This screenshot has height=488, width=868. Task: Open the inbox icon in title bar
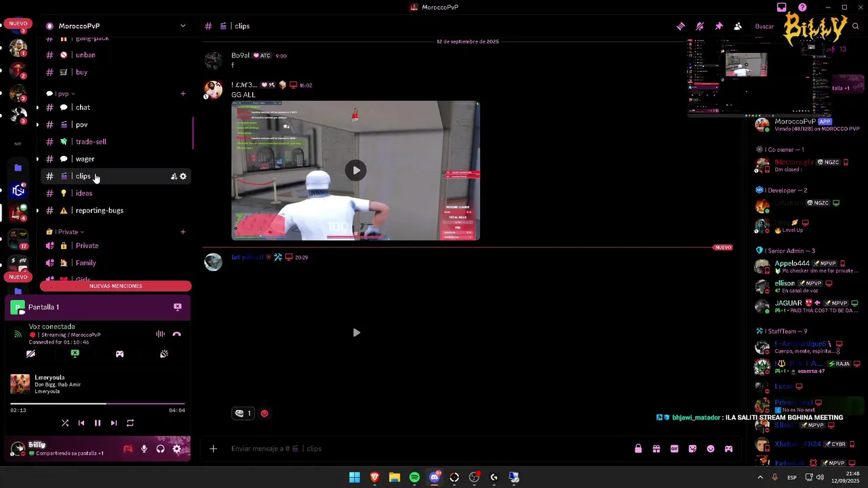(x=782, y=7)
